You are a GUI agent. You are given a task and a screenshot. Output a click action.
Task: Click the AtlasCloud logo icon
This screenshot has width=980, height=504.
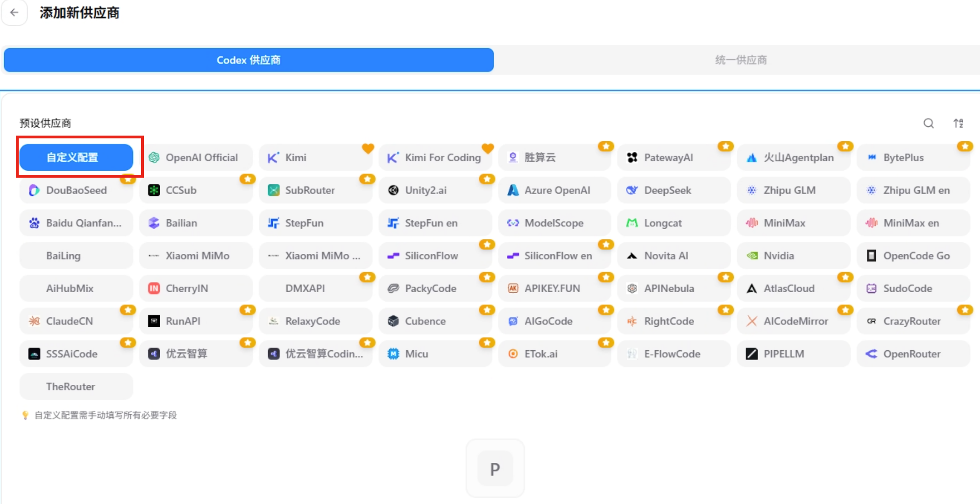click(752, 288)
